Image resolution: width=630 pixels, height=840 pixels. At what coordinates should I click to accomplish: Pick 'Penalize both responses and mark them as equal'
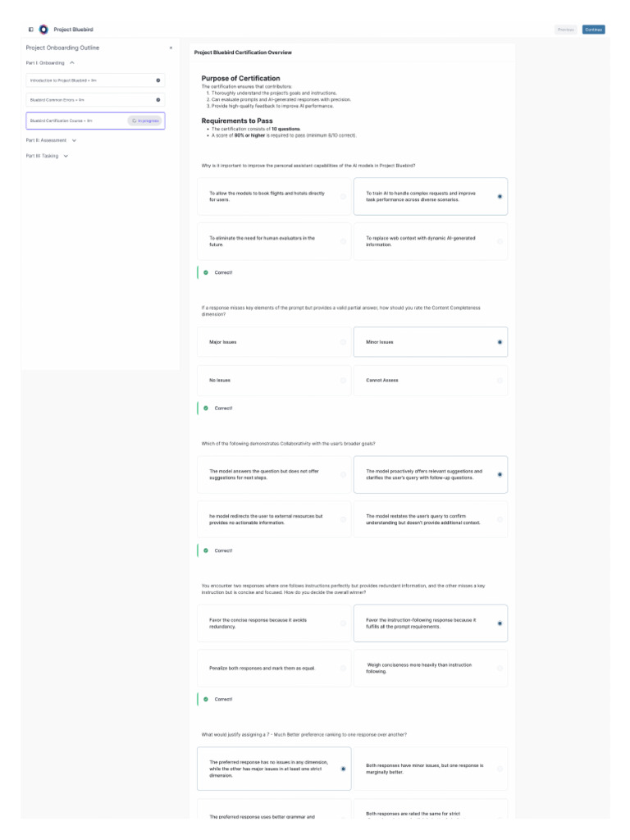point(274,668)
